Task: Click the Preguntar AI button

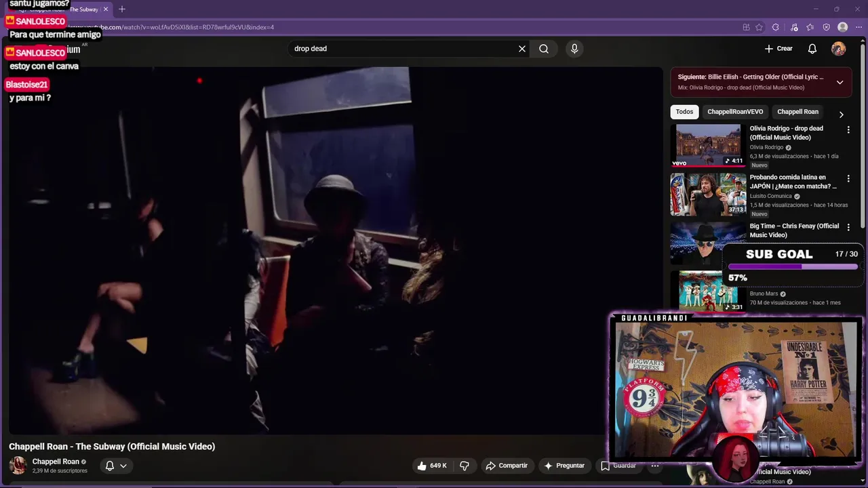Action: 564,466
